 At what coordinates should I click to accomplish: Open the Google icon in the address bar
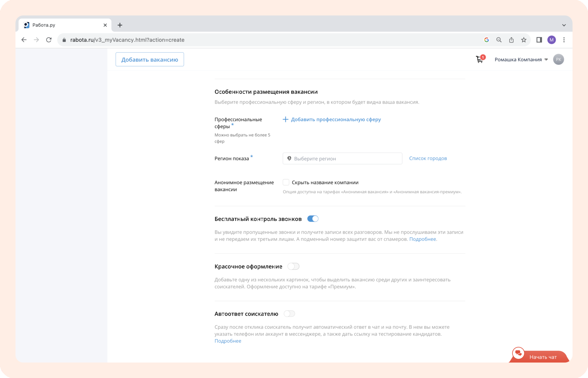486,40
